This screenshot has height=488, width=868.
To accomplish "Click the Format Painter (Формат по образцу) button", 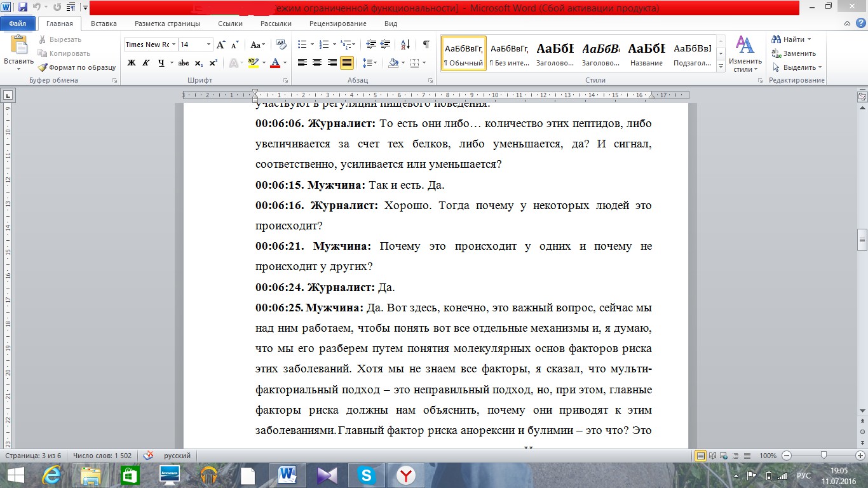I will (x=76, y=67).
